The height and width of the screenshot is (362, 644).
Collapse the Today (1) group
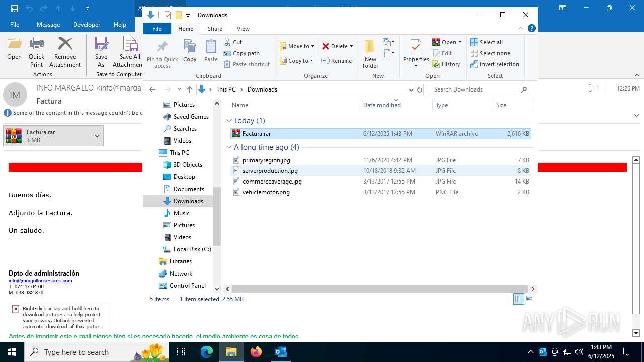(x=229, y=121)
